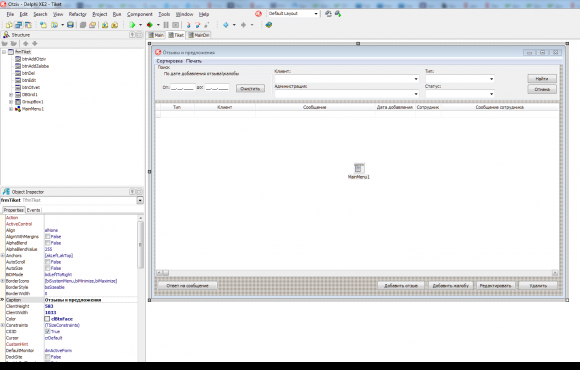This screenshot has height=370, width=580.
Task: Click the Caption property value field
Action: click(91, 300)
